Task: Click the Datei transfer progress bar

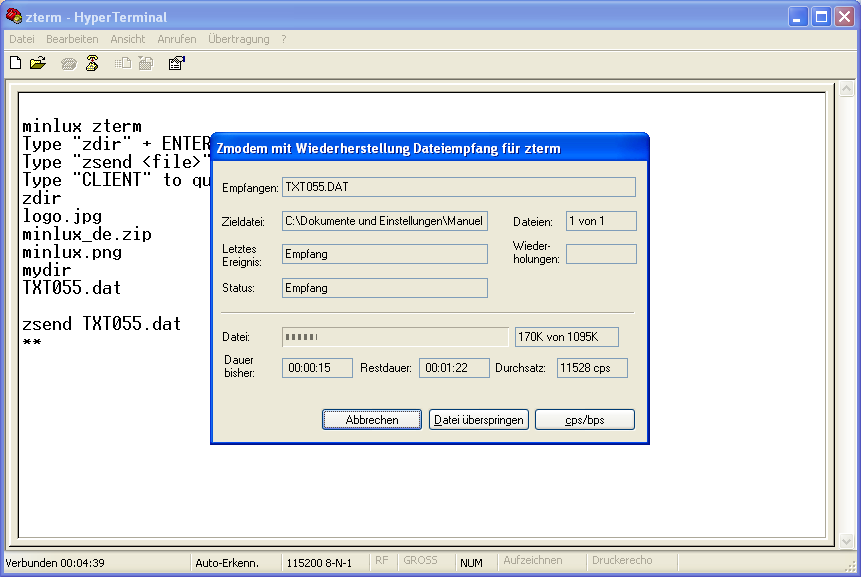Action: pyautogui.click(x=395, y=337)
